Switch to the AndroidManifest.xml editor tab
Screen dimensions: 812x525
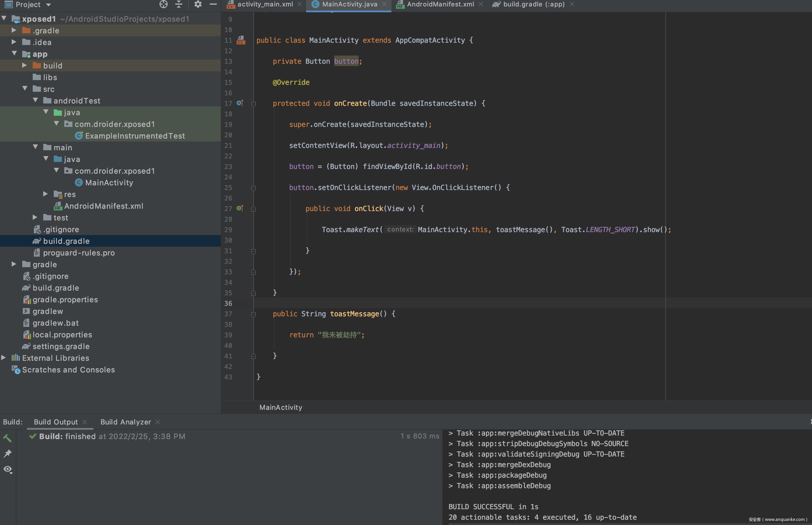[440, 4]
